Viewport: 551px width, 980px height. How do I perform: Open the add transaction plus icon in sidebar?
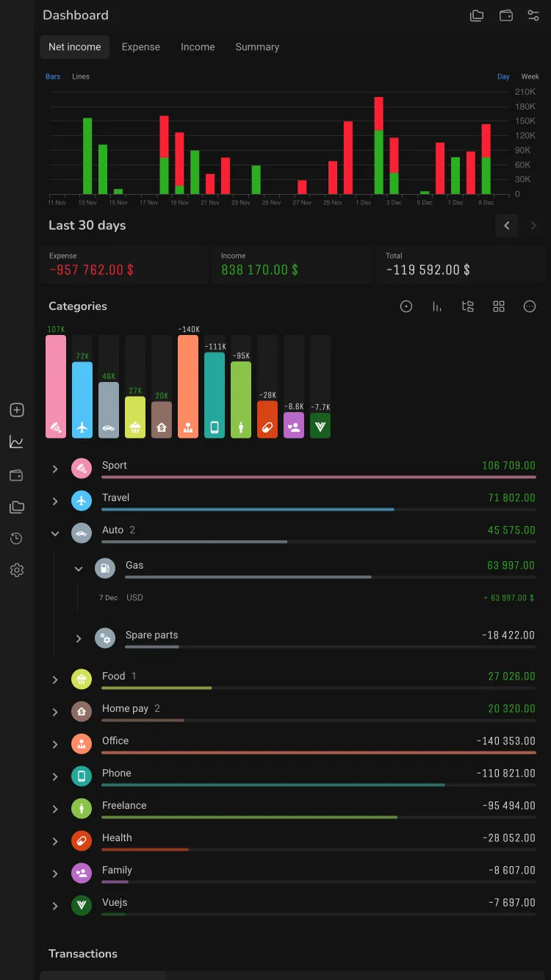[17, 410]
